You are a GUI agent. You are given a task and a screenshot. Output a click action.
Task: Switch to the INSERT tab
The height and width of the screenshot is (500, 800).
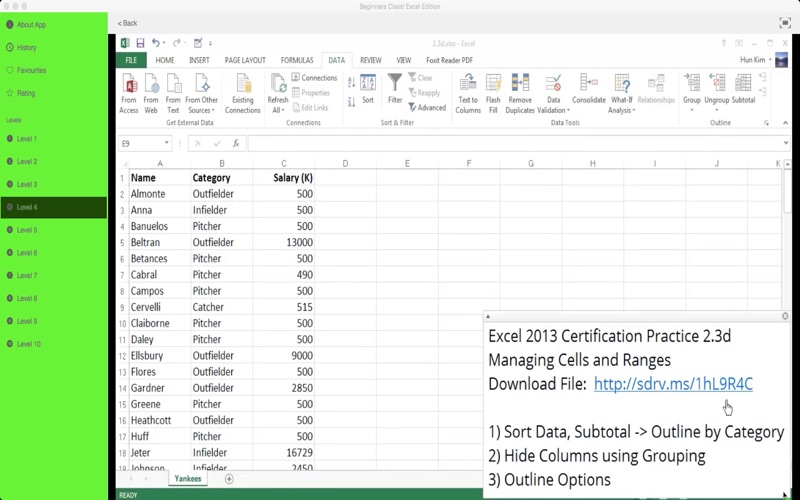click(199, 60)
